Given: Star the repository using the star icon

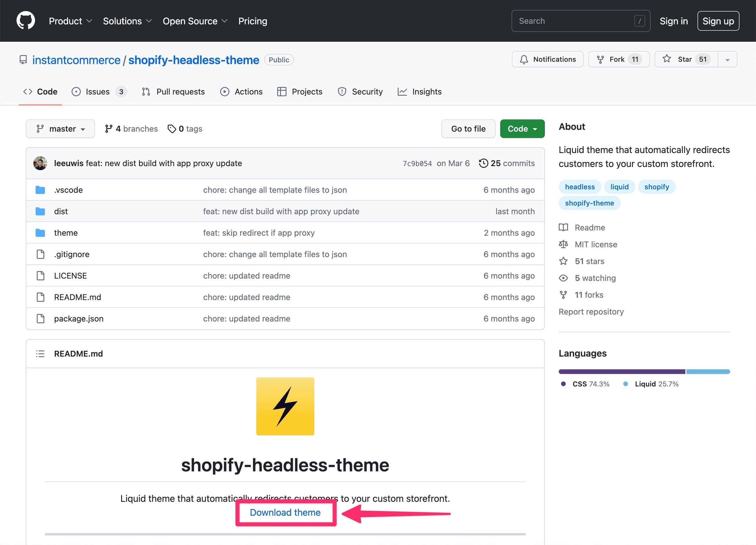Looking at the screenshot, I should pyautogui.click(x=667, y=59).
